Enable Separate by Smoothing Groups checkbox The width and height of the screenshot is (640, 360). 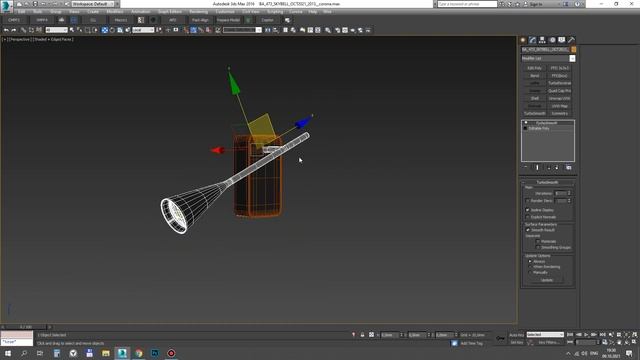pos(538,248)
